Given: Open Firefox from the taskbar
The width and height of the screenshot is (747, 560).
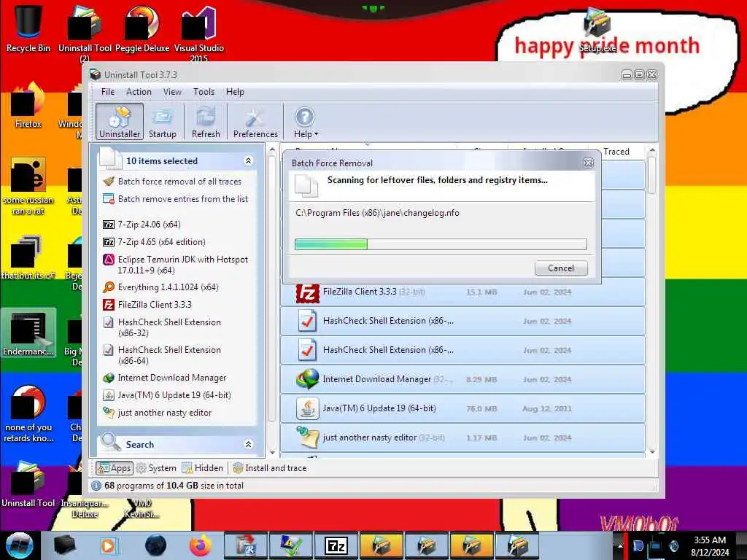Looking at the screenshot, I should point(201,545).
